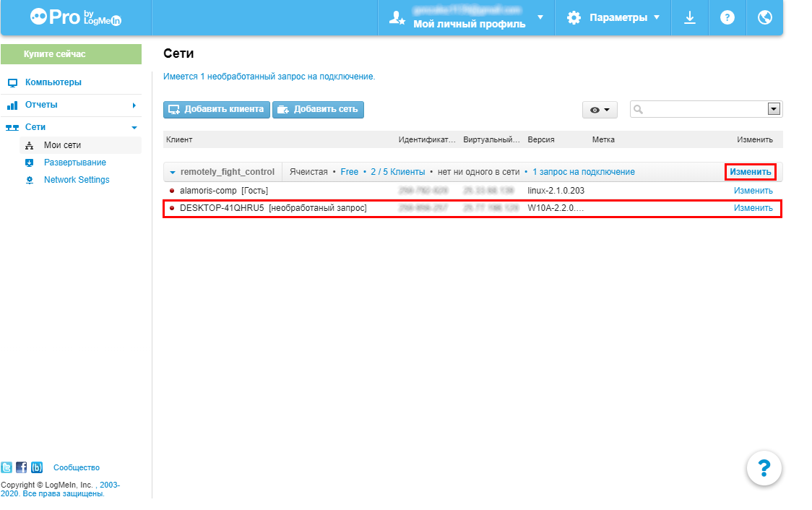Click the network search input field
Screen dimensions: 812x510
tap(697, 109)
